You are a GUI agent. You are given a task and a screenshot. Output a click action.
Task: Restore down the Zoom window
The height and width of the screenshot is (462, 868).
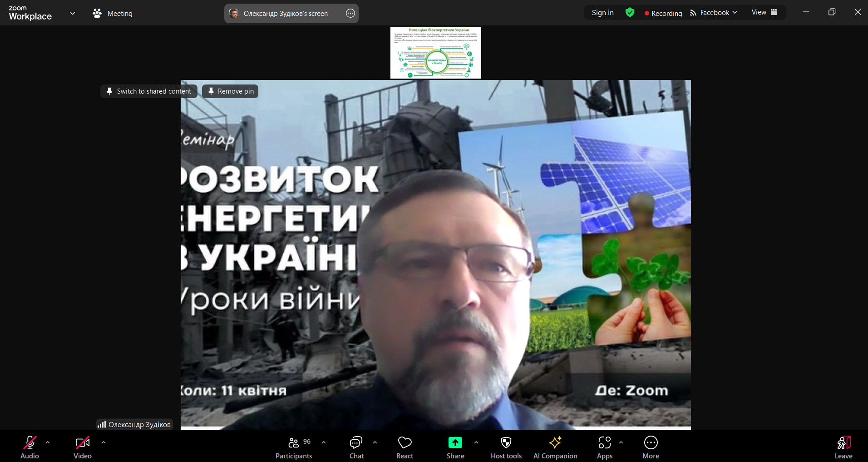832,12
